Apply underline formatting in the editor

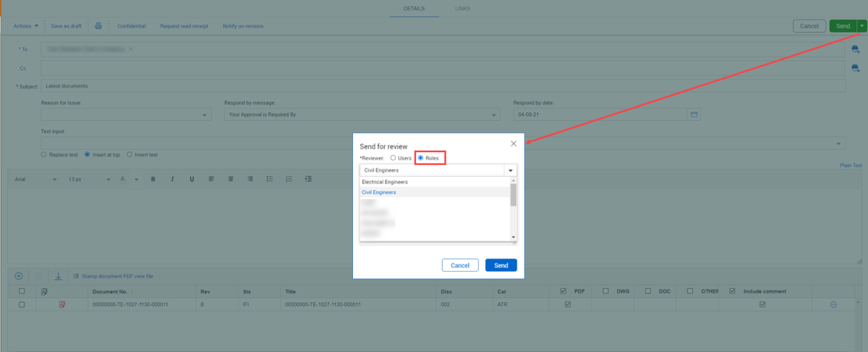coord(191,179)
